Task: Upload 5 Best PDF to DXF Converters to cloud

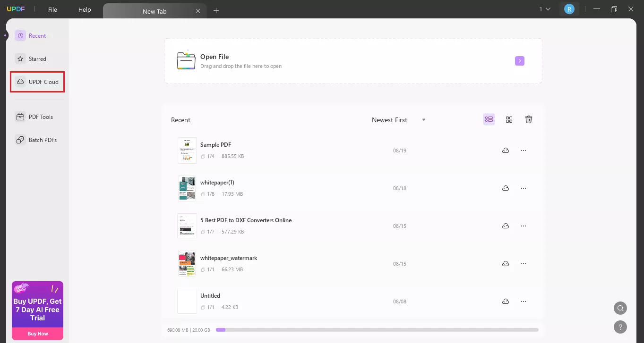Action: (506, 226)
